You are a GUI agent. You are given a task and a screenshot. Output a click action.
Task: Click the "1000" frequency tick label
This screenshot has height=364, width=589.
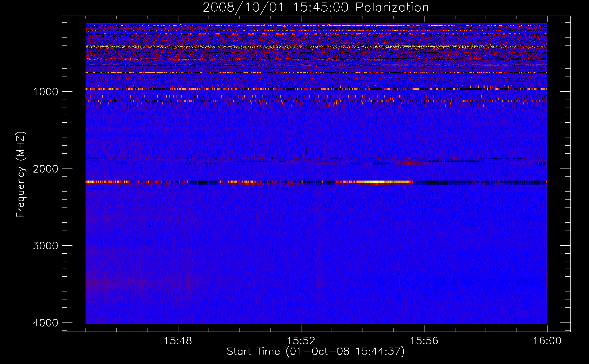pos(46,91)
